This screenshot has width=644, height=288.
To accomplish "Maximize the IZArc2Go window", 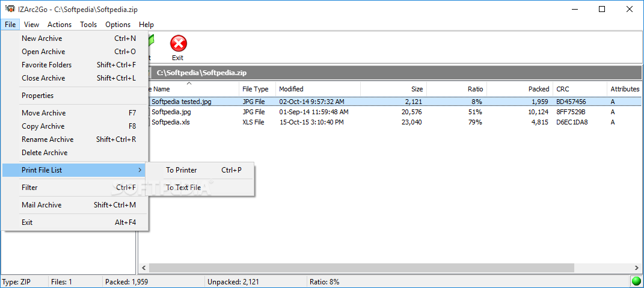I will click(602, 10).
